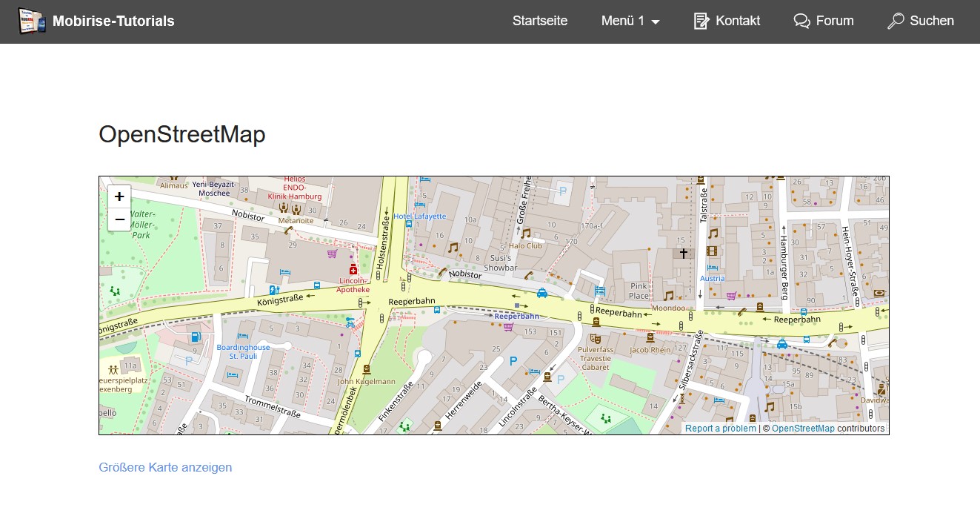Click the Kontakt form icon
Screen dimensions: 980x519
[x=701, y=21]
